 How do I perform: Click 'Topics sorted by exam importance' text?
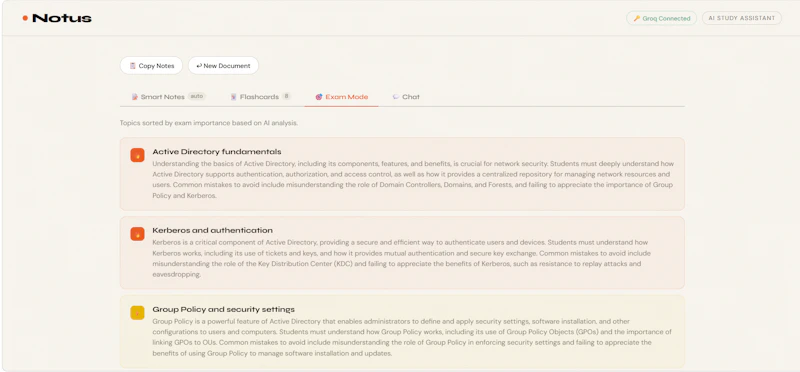209,123
